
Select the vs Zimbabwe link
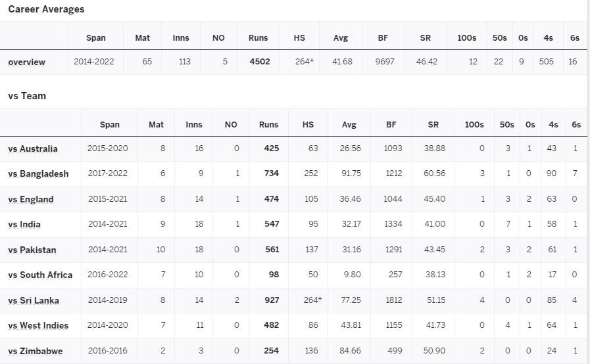(36, 352)
